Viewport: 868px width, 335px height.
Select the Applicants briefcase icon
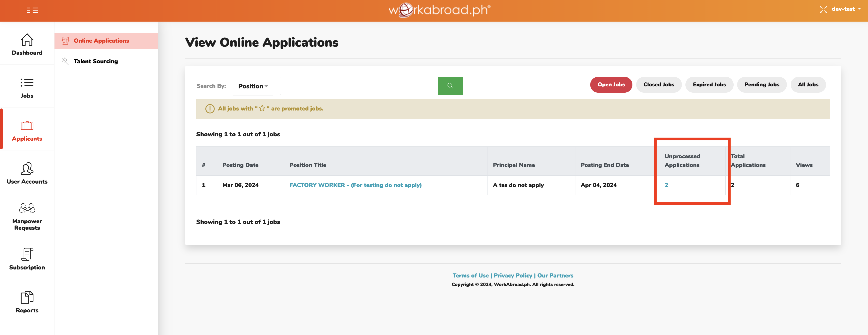click(27, 126)
